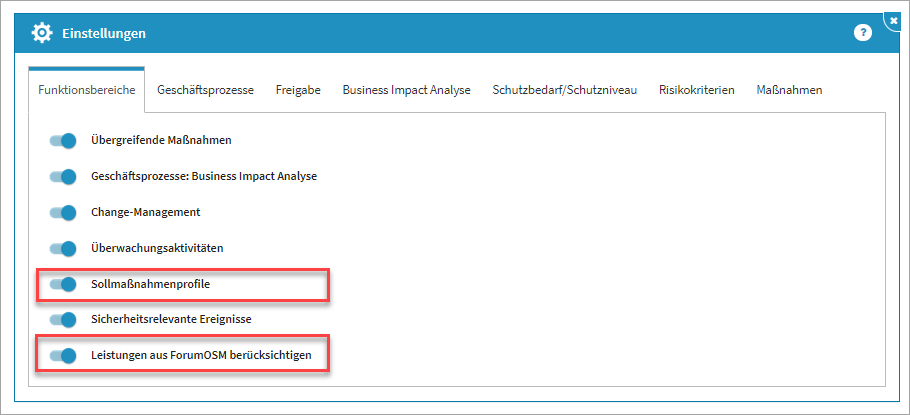Viewport: 910px width, 415px height.
Task: Toggle Leistungen aus ForumOSM berücksichtigen
Action: [x=63, y=355]
